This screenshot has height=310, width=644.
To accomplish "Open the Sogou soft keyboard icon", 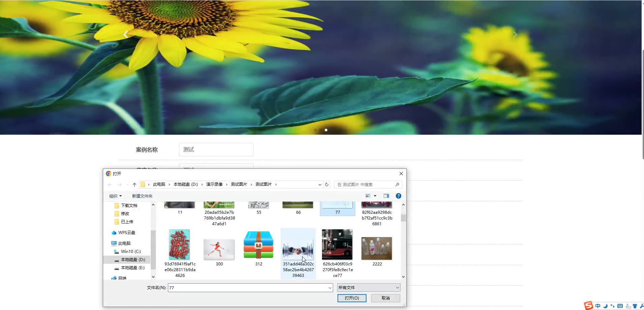I will (620, 306).
